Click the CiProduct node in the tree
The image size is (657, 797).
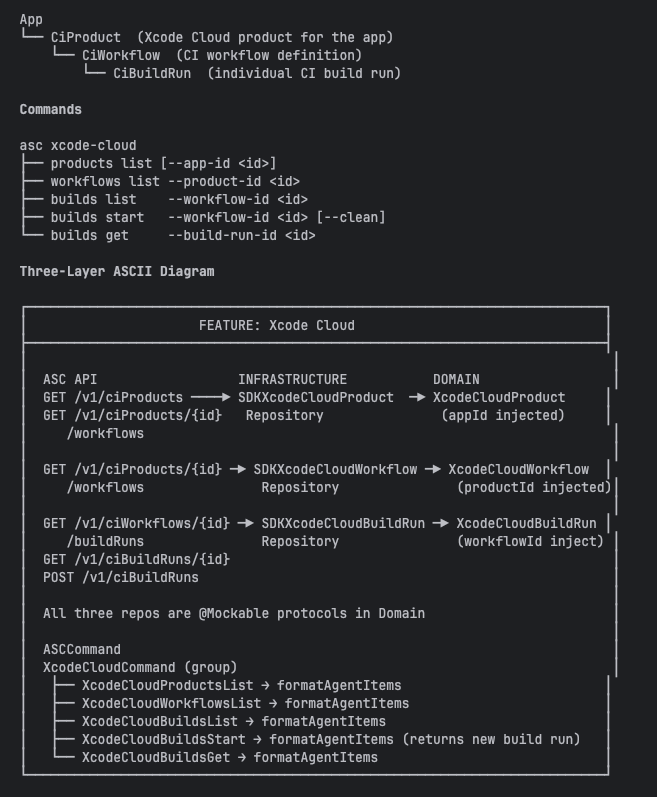point(85,37)
